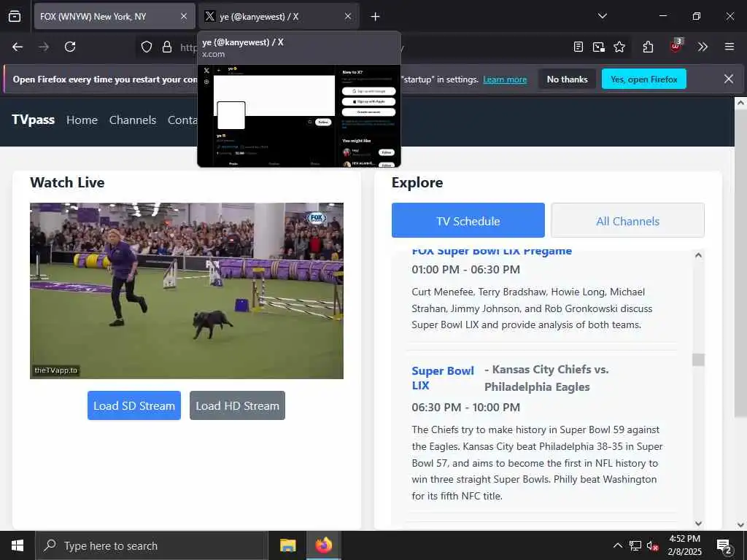
Task: Open the Windows Start menu
Action: click(x=18, y=545)
